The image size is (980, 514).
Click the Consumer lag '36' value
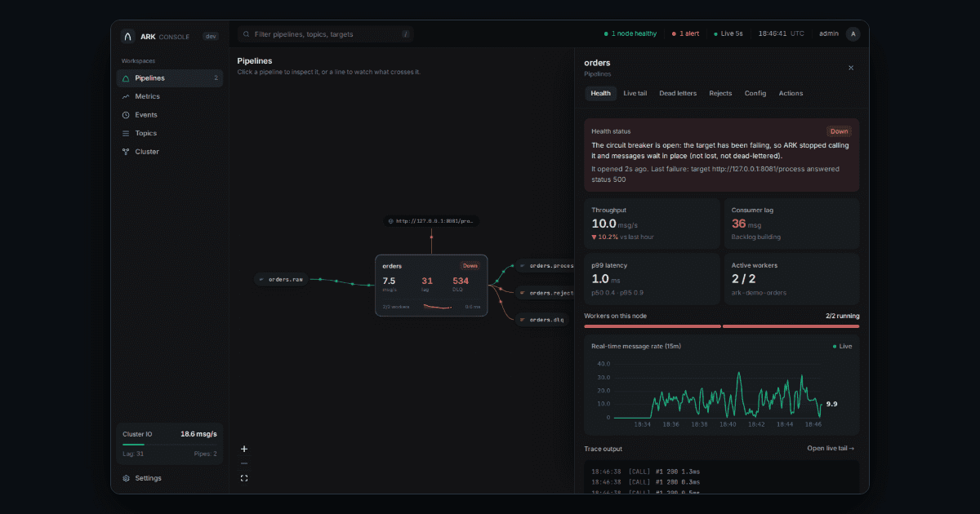[739, 224]
